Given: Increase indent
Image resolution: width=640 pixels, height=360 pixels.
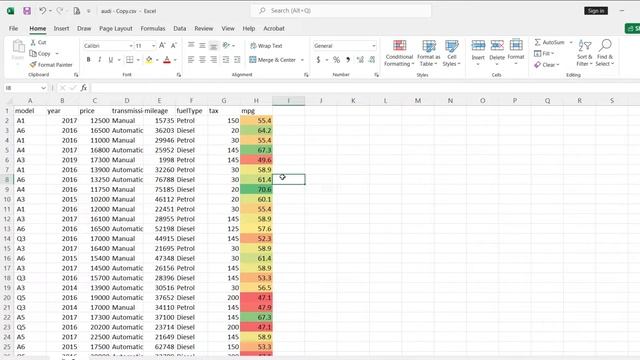Looking at the screenshot, I should (x=237, y=60).
